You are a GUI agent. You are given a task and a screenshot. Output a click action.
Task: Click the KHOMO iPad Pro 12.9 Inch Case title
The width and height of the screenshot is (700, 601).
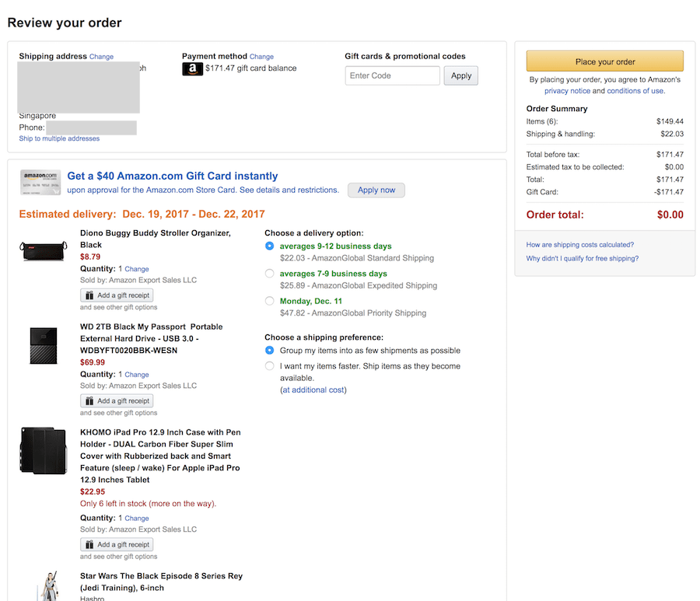point(160,456)
